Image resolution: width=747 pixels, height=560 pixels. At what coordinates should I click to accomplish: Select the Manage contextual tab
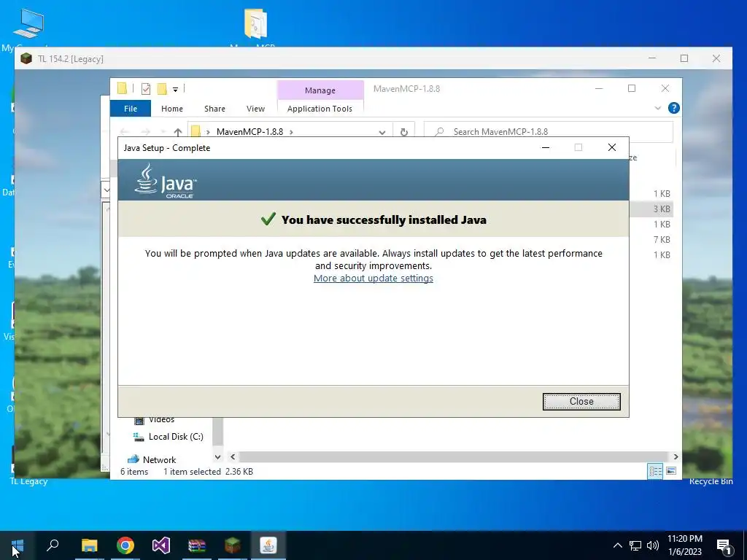tap(320, 90)
